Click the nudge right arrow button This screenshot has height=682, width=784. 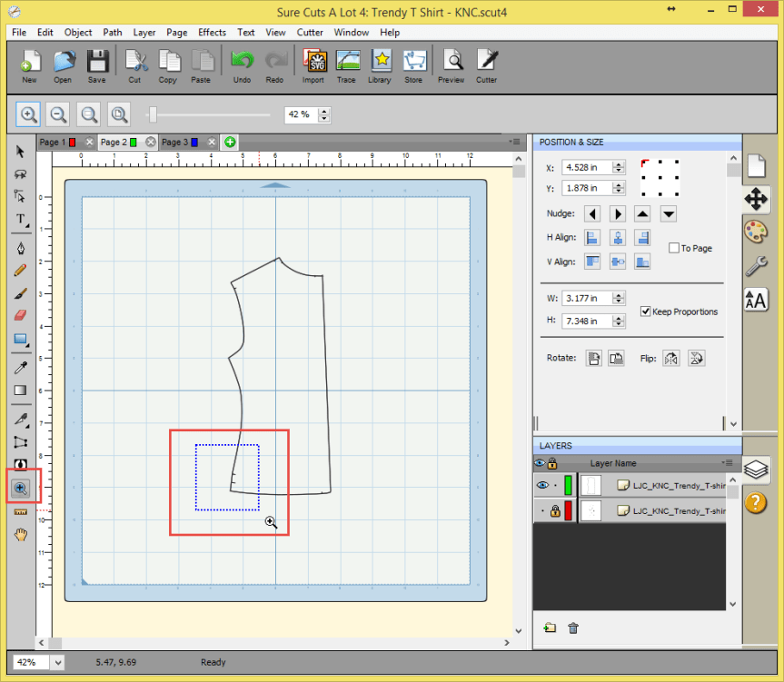pos(618,214)
